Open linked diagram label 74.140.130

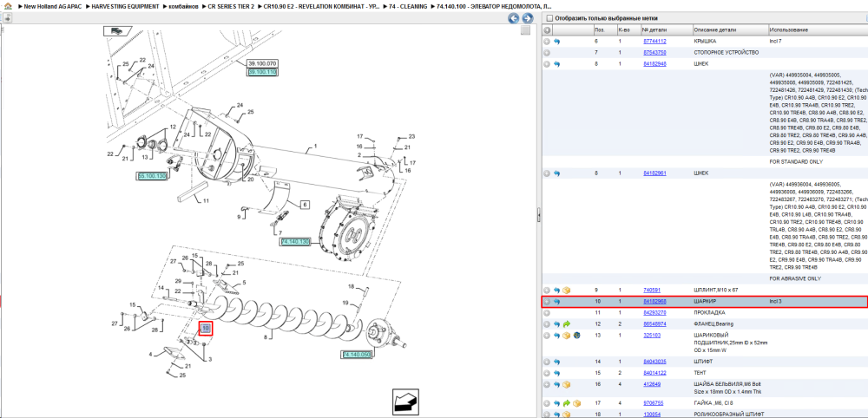(296, 242)
